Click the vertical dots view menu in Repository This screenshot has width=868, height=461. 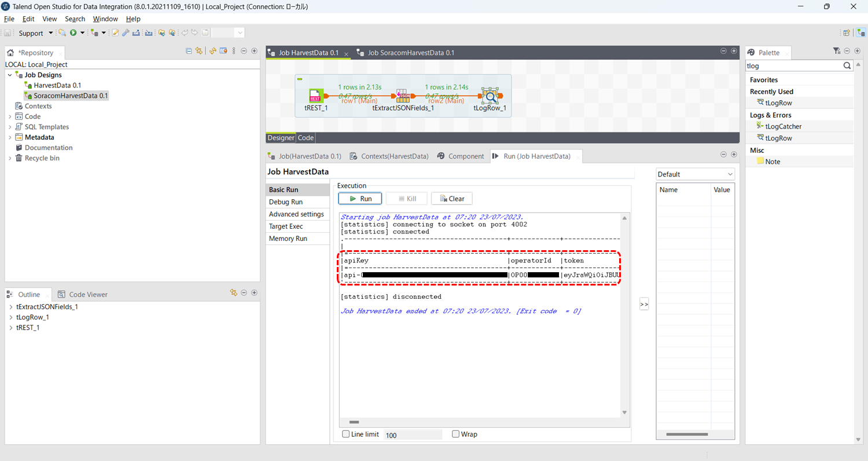pyautogui.click(x=234, y=51)
